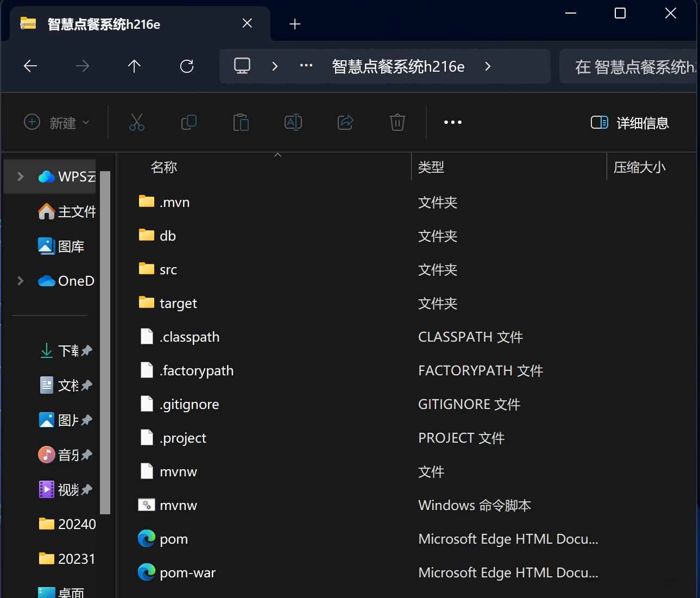The image size is (700, 598).
Task: Open the pinned Downloads folder in sidebar
Action: click(65, 350)
